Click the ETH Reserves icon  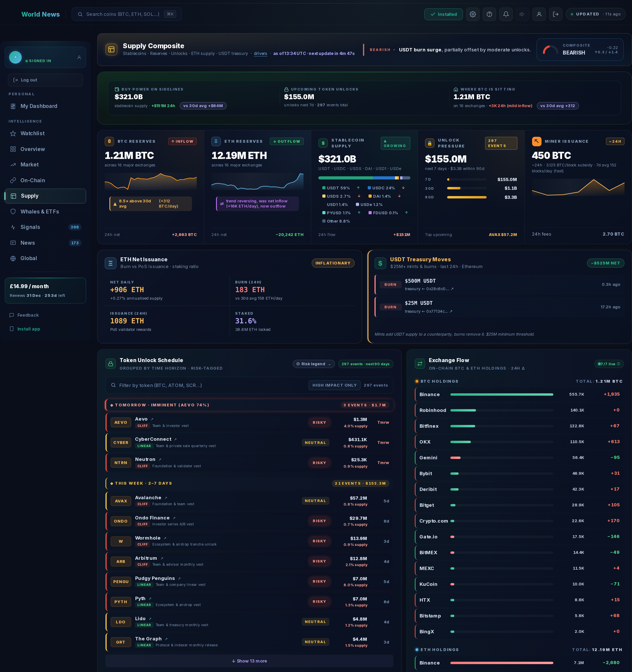coord(216,141)
